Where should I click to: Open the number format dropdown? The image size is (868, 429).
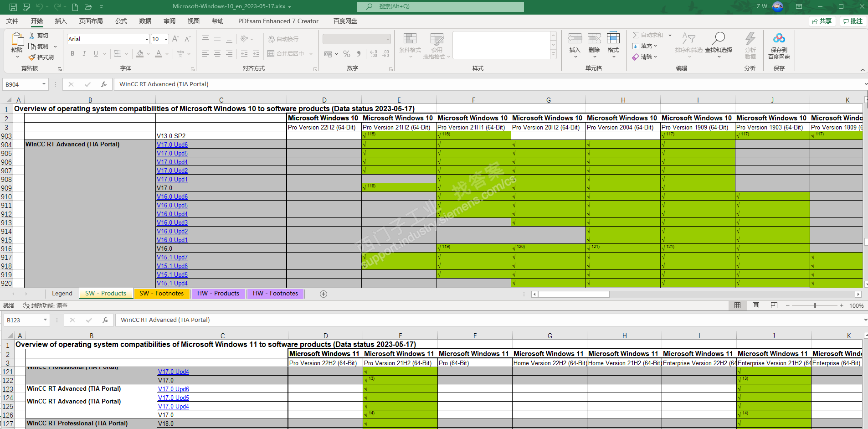coord(388,39)
